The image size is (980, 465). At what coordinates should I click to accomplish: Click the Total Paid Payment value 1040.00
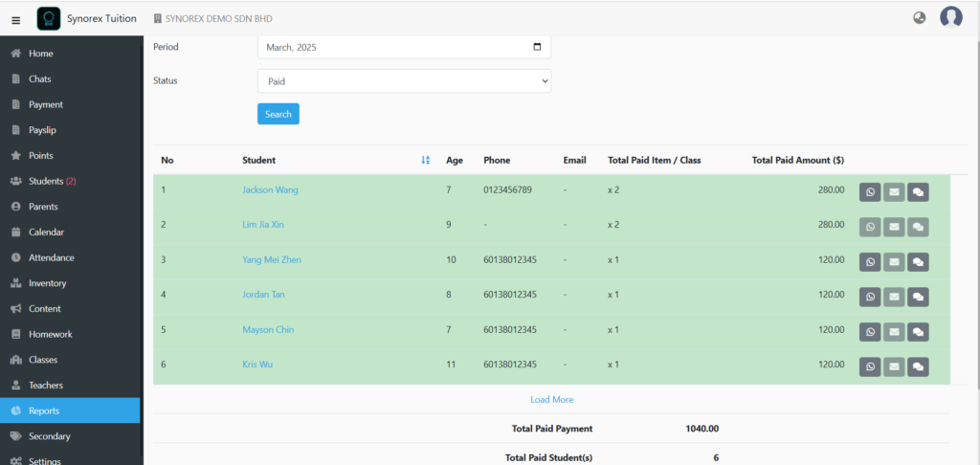pos(702,429)
